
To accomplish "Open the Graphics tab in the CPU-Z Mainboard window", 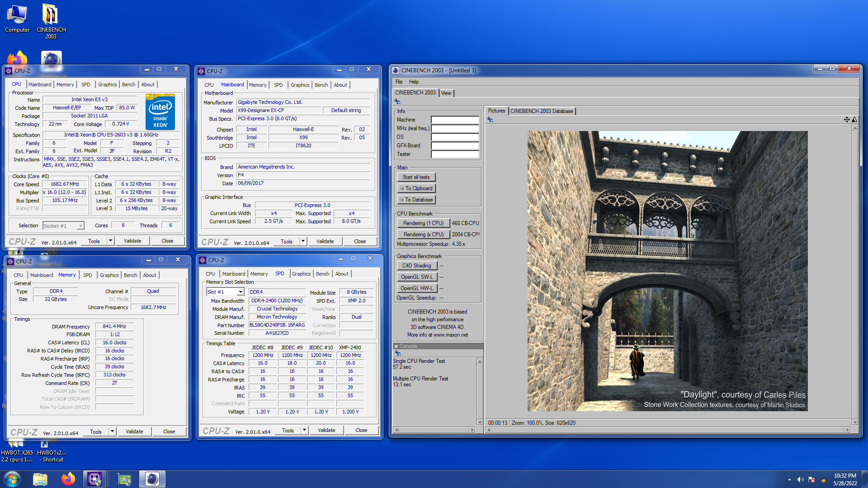I will [x=300, y=85].
